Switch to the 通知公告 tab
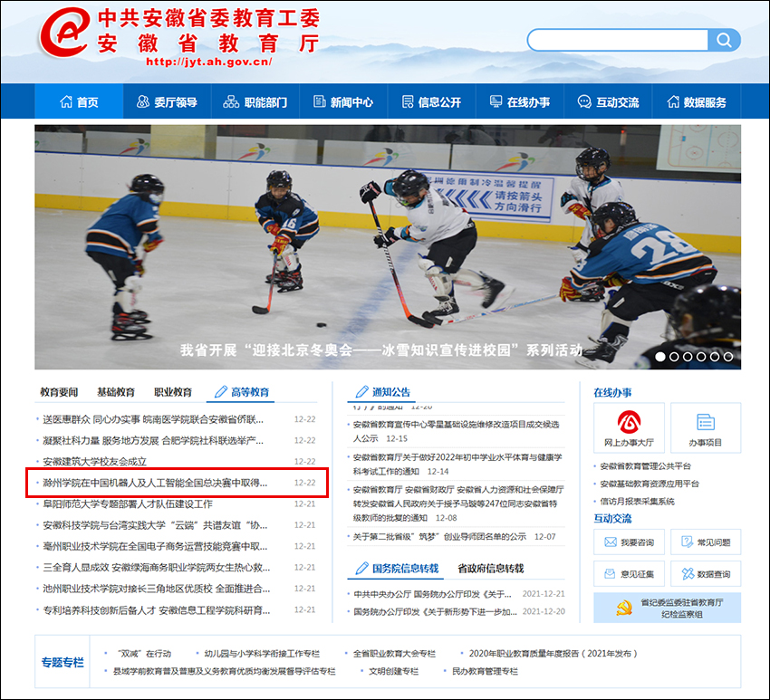Viewport: 770px width, 700px height. [x=382, y=392]
